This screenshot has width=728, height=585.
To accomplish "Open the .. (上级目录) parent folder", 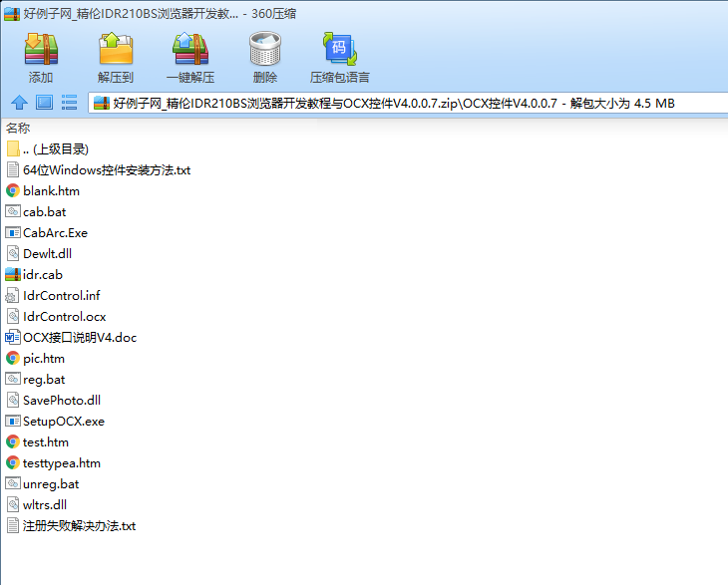I will (47, 149).
